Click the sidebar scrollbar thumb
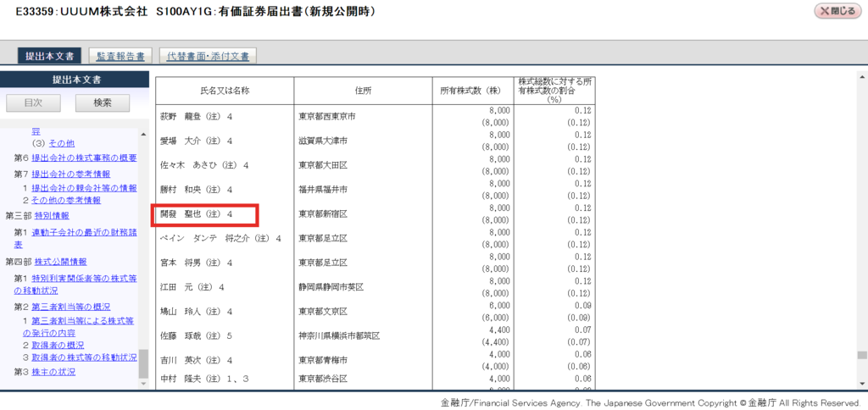This screenshot has height=410, width=868. pos(143,363)
